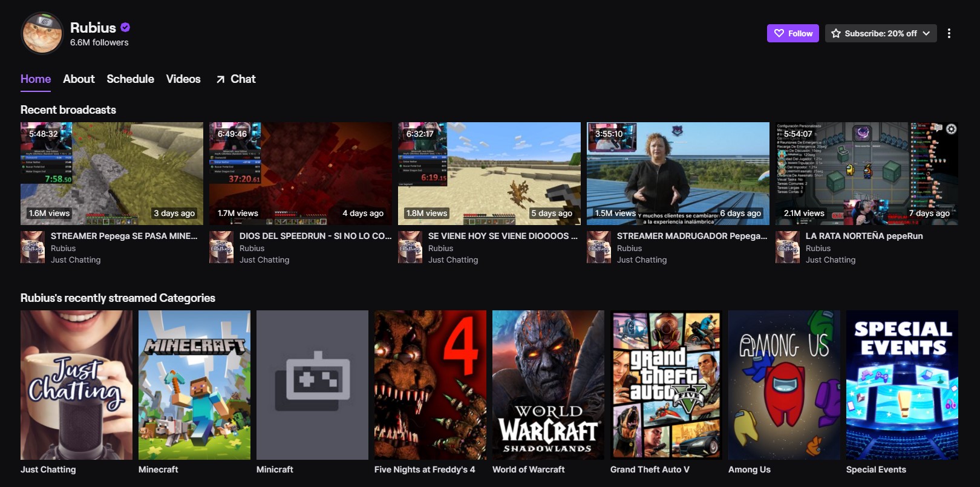
Task: Play the 6:49:46 broadcast from 4 days ago
Action: (301, 174)
